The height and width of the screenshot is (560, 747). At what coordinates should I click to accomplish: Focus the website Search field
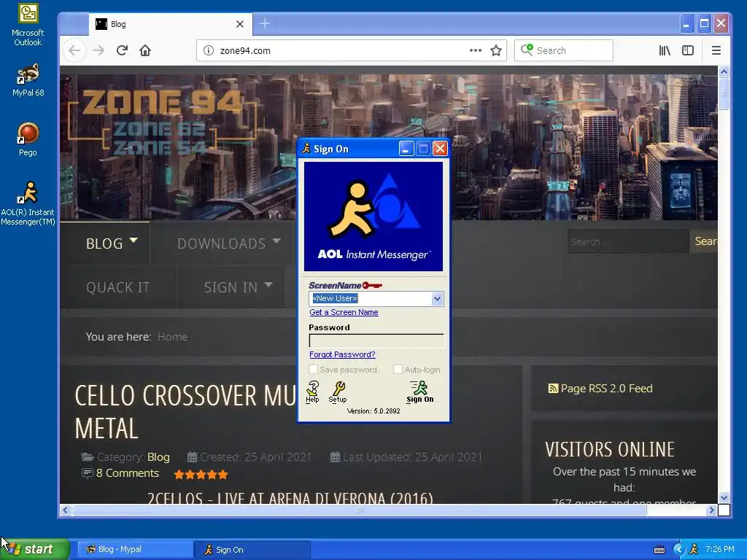[x=628, y=241]
